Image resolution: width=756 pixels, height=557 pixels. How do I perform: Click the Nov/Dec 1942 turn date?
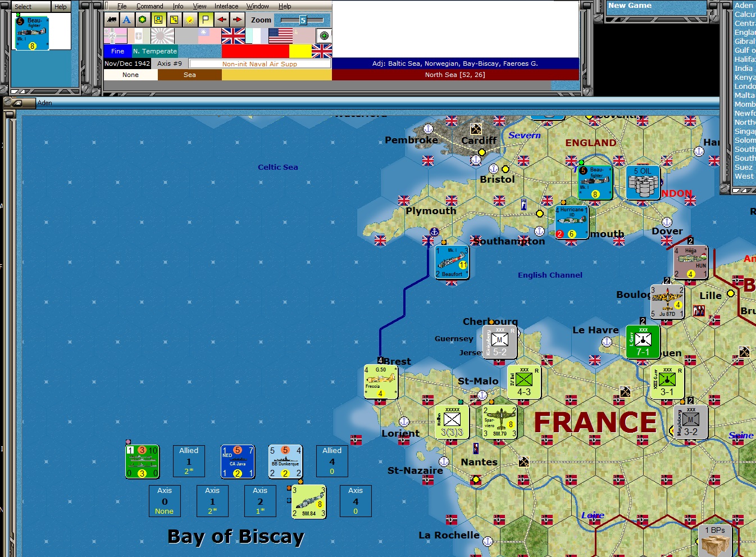tap(127, 64)
